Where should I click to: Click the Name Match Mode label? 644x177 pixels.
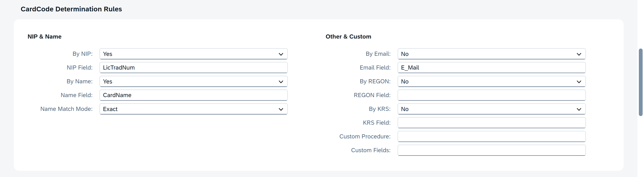67,109
